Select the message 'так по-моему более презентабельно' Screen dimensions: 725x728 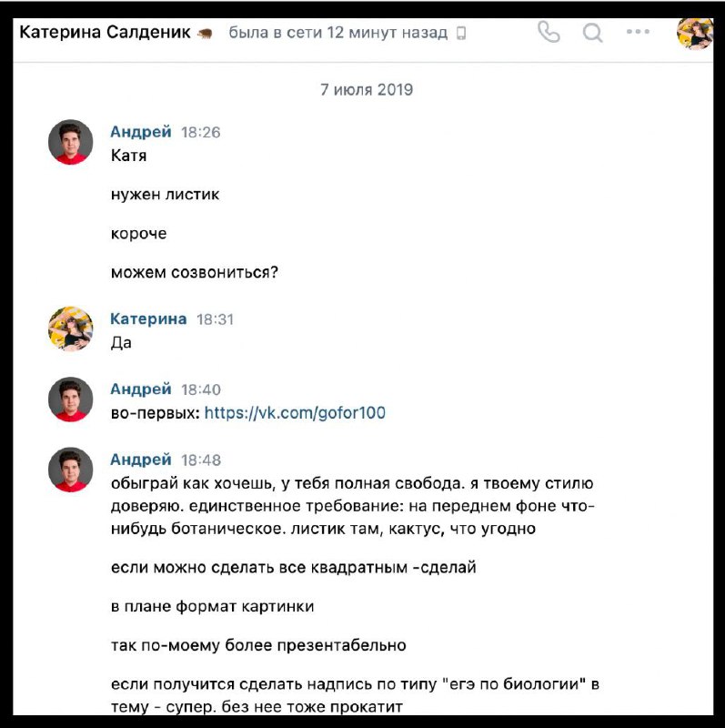tap(258, 645)
